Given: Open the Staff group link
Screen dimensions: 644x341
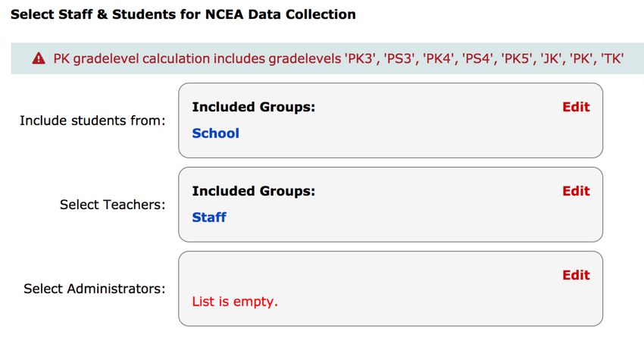Looking at the screenshot, I should coord(209,217).
